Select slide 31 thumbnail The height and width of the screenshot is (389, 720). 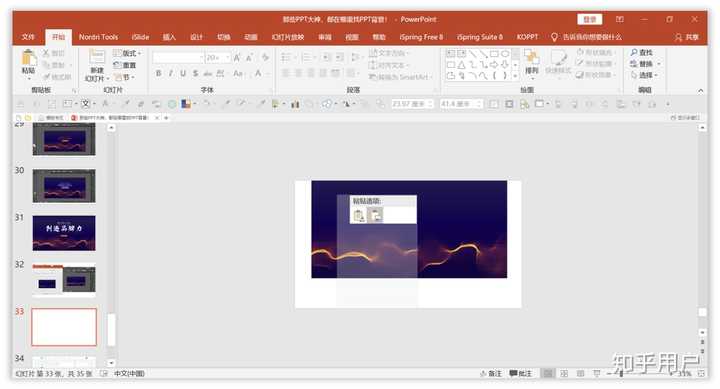64,233
